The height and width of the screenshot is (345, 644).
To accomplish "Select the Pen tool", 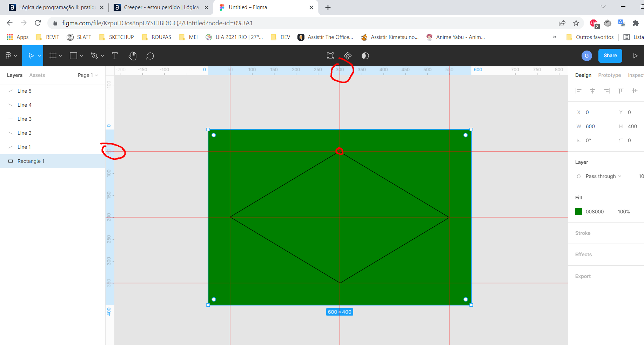I will (94, 56).
